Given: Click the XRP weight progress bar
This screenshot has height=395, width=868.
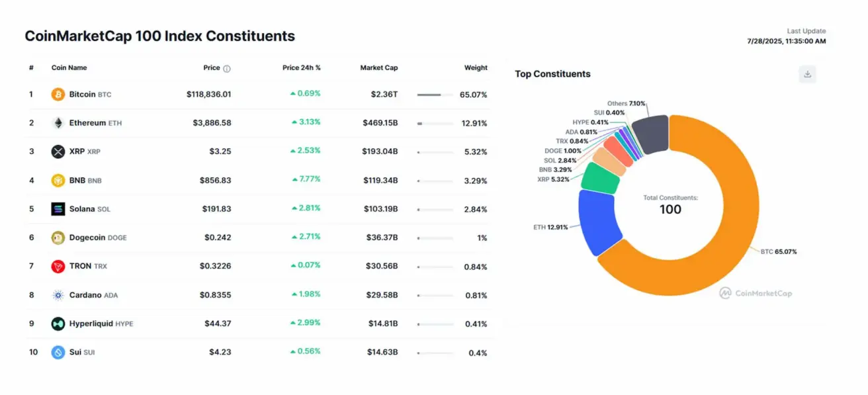Looking at the screenshot, I should click(x=435, y=152).
